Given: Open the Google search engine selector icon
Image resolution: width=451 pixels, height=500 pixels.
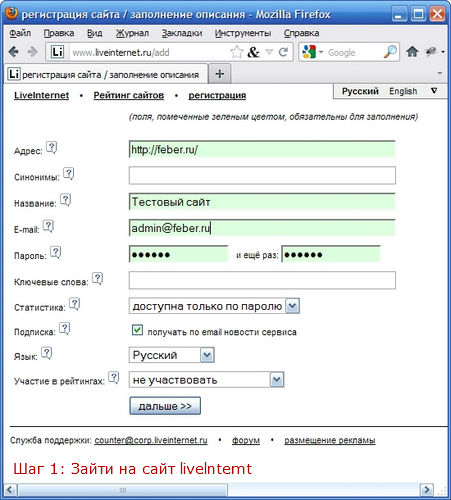Looking at the screenshot, I should coord(309,52).
